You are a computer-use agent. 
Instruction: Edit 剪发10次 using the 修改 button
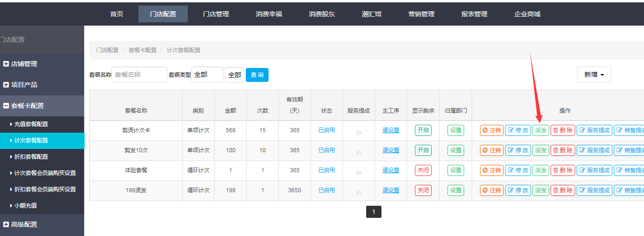click(518, 150)
